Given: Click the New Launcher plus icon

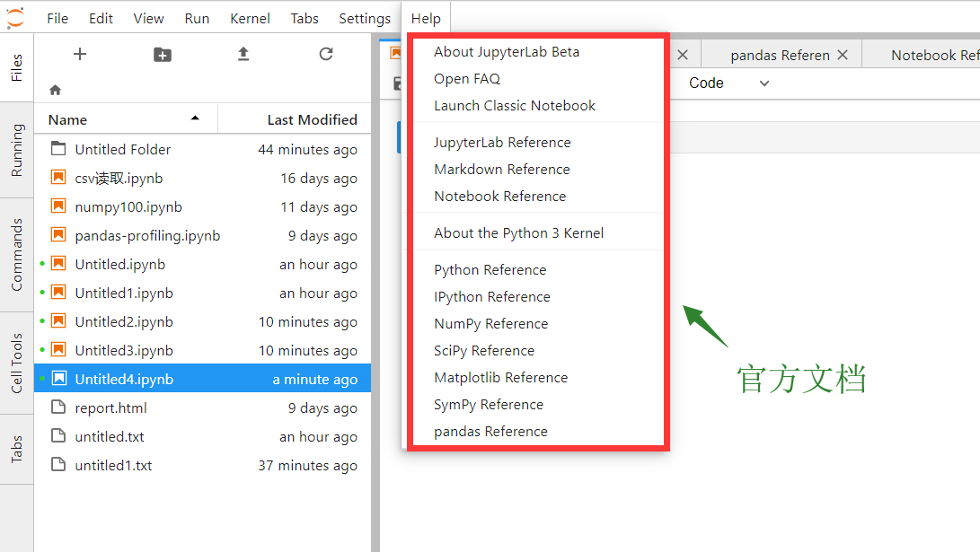Looking at the screenshot, I should tap(80, 55).
